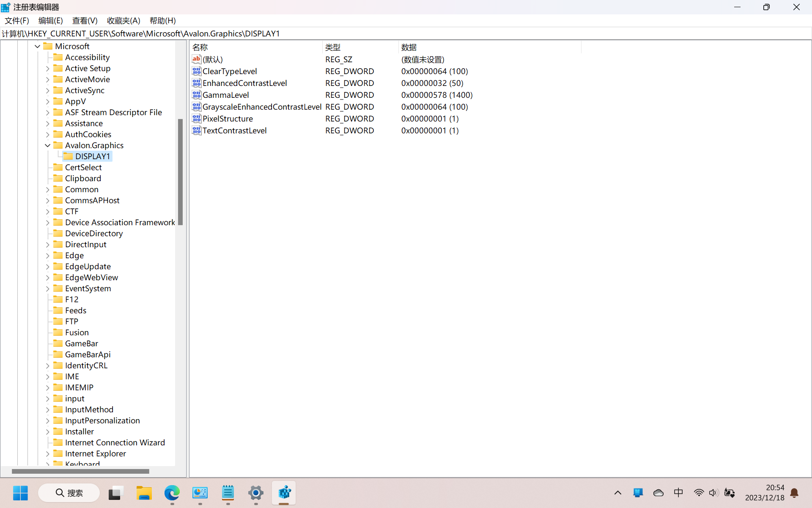Expand the Active Setup key
Viewport: 812px width, 508px height.
47,68
